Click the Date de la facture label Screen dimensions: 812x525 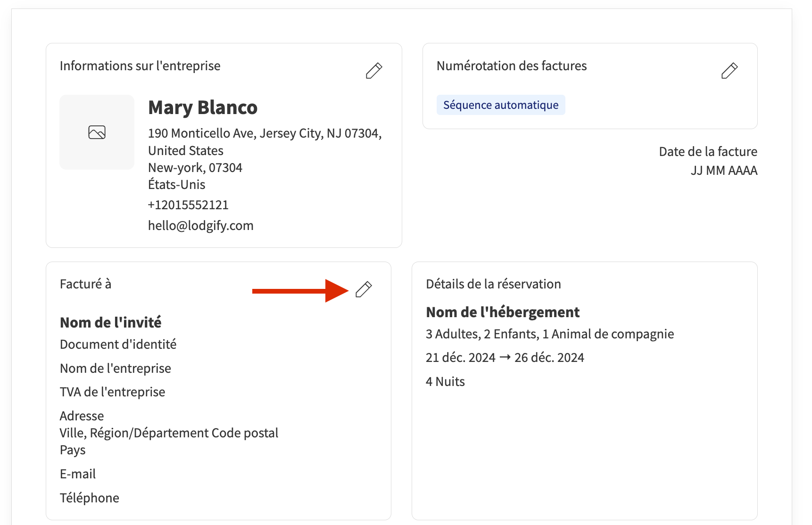click(x=708, y=152)
